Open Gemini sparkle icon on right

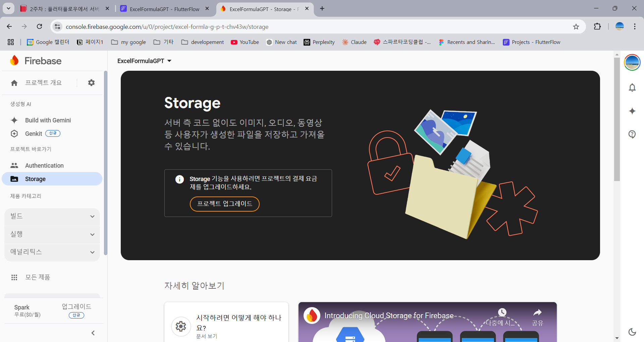(632, 111)
